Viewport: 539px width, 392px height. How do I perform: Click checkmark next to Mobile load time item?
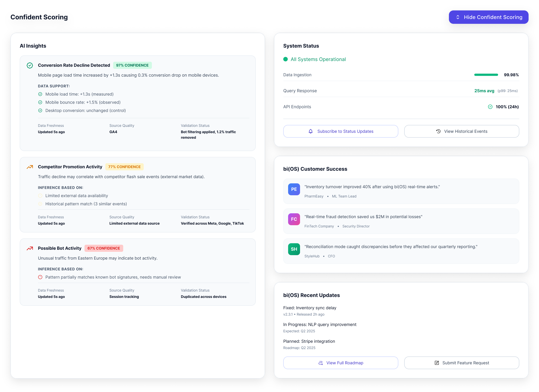[x=40, y=94]
